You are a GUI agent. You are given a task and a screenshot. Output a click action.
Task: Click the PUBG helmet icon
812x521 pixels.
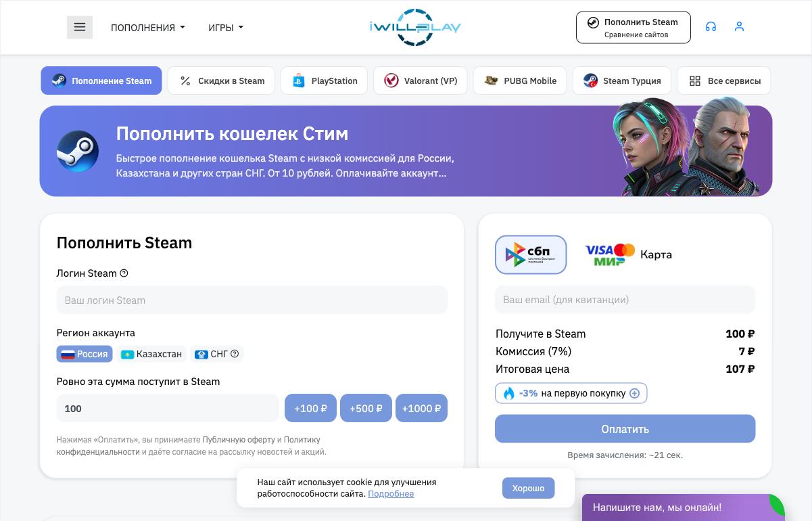point(491,81)
